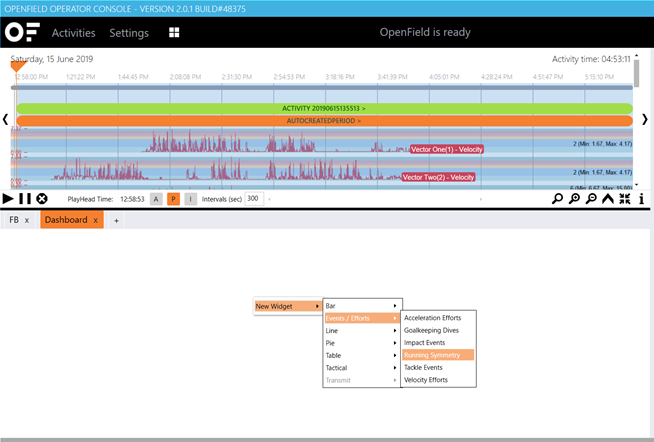
Task: Expand the Table widget submenu
Action: pos(362,355)
